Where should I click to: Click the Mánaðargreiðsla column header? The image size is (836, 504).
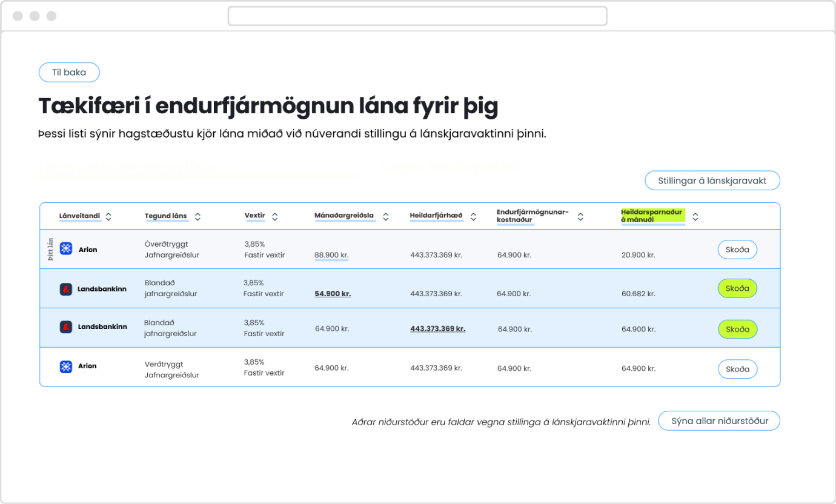pos(344,216)
